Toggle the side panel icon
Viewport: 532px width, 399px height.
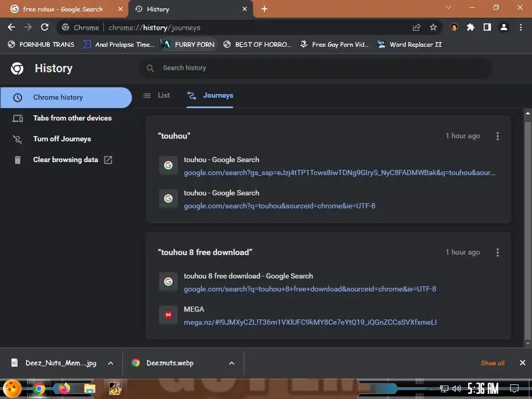pos(487,27)
